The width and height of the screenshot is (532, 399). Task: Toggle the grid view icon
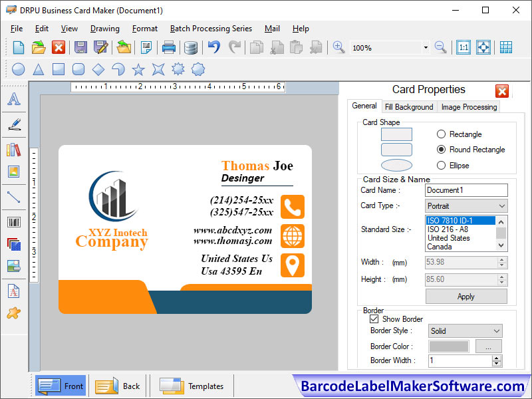point(506,47)
